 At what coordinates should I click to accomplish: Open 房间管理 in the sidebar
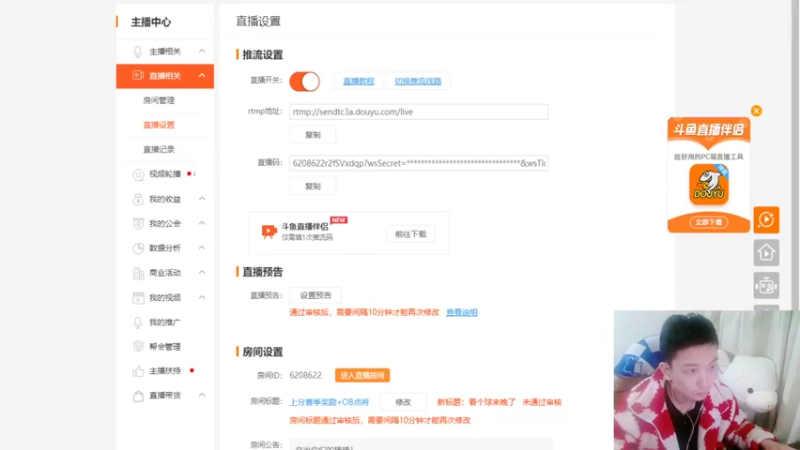[159, 101]
